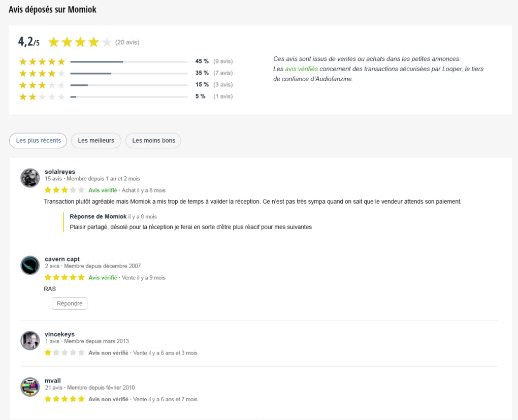Open cavern capt's avatar image
This screenshot has width=518, height=420.
[x=30, y=265]
